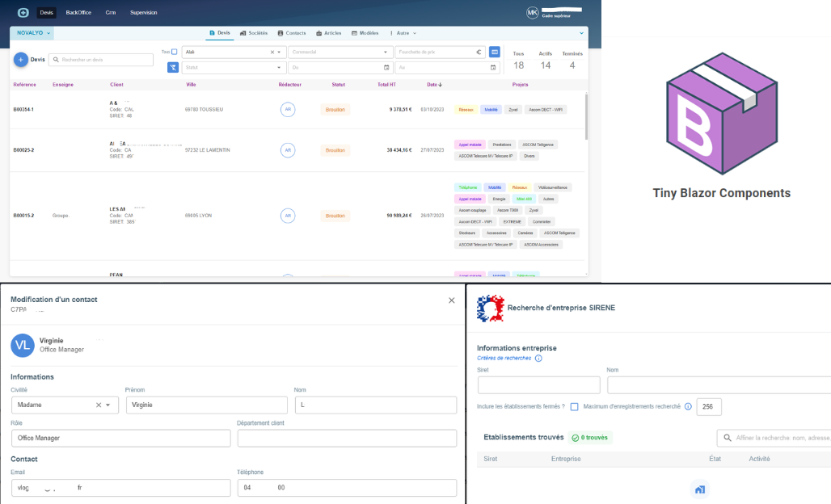Click the Référence column header
This screenshot has height=504, width=831.
coord(24,85)
